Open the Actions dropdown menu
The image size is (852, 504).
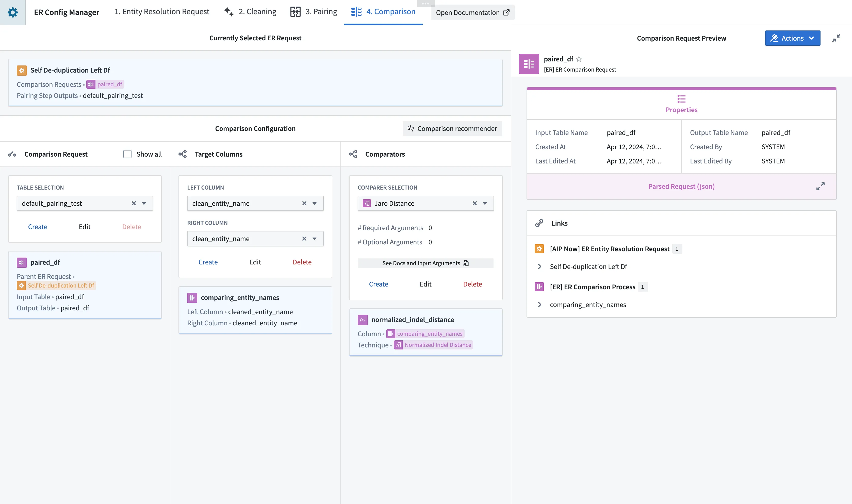click(792, 38)
